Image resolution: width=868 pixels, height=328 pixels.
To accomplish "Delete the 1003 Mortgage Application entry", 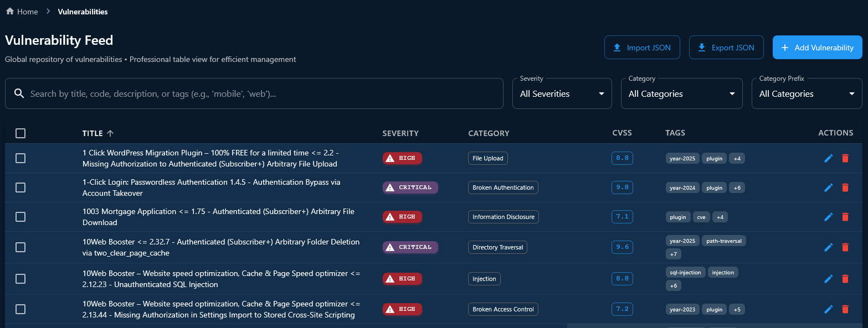I will point(845,217).
